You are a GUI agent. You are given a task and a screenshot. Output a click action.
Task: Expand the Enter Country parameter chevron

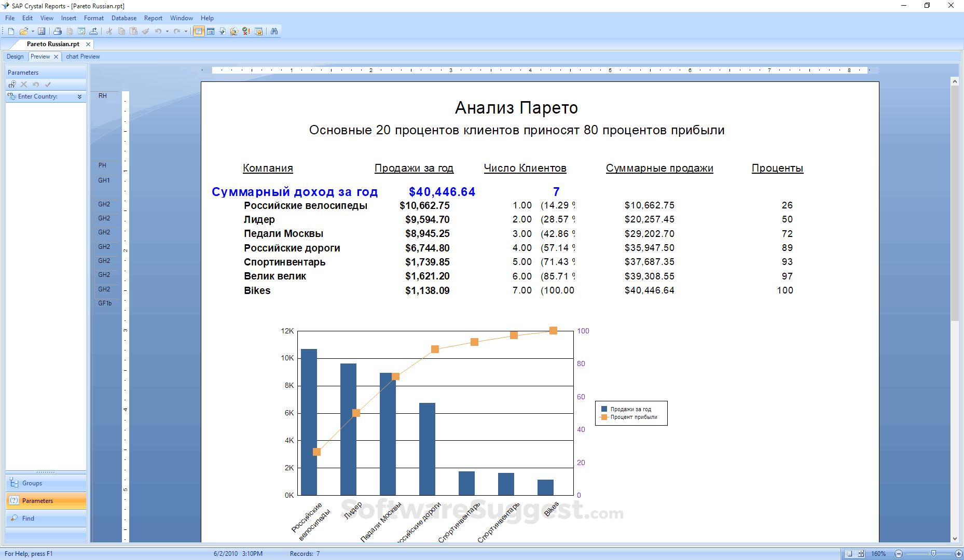pos(79,97)
